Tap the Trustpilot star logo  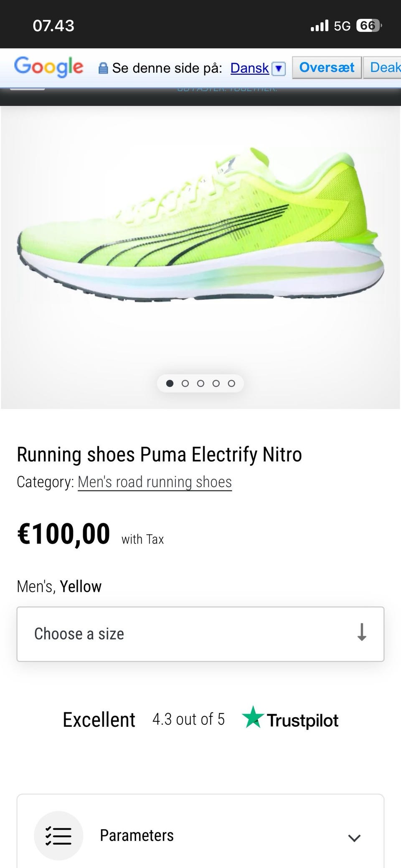point(253,717)
